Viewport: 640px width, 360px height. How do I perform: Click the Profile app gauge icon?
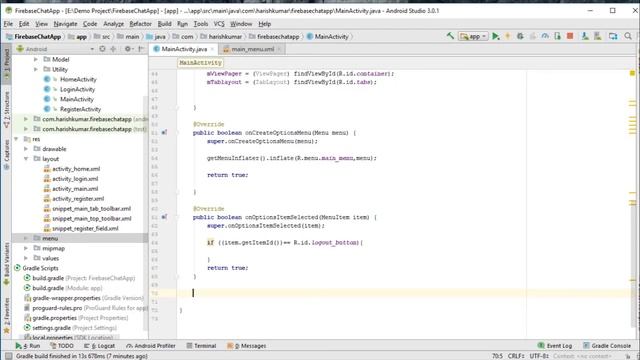545,36
